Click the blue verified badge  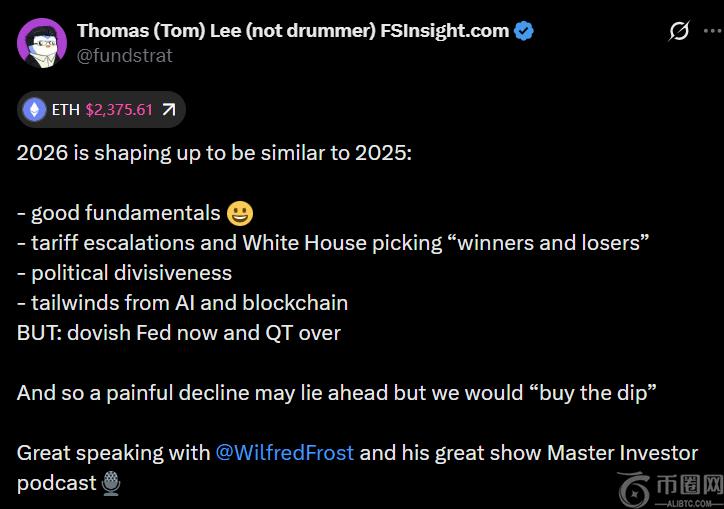[524, 31]
